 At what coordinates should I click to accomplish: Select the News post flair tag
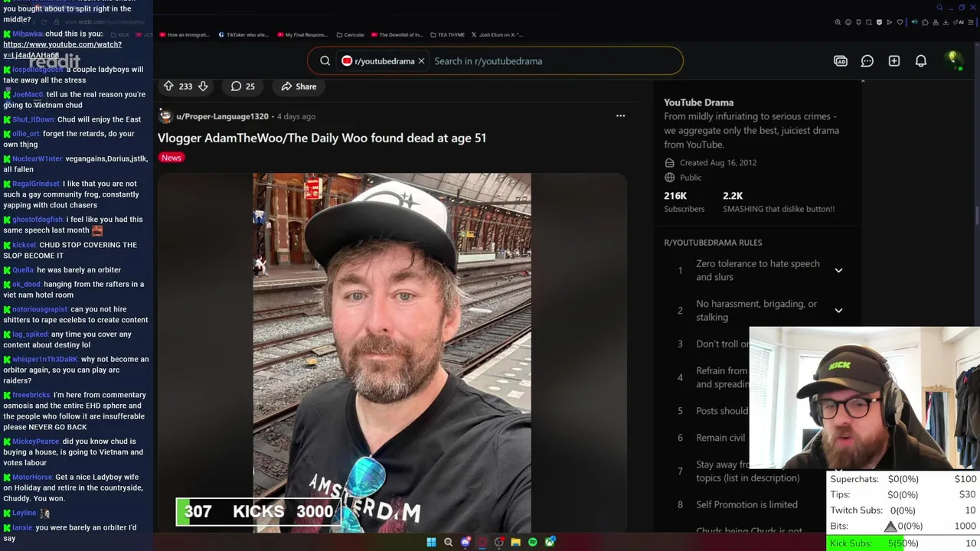click(x=171, y=158)
